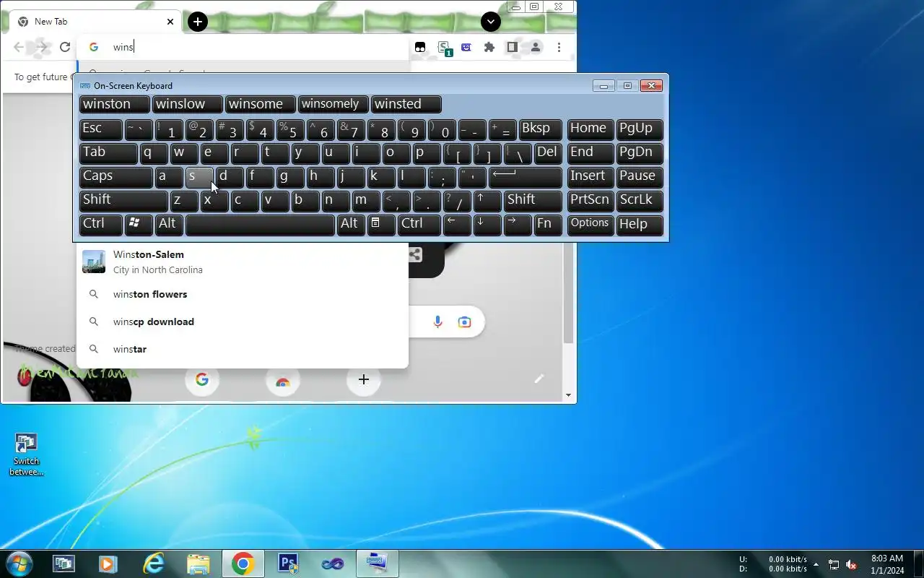Go forward in Chrome

tap(42, 47)
